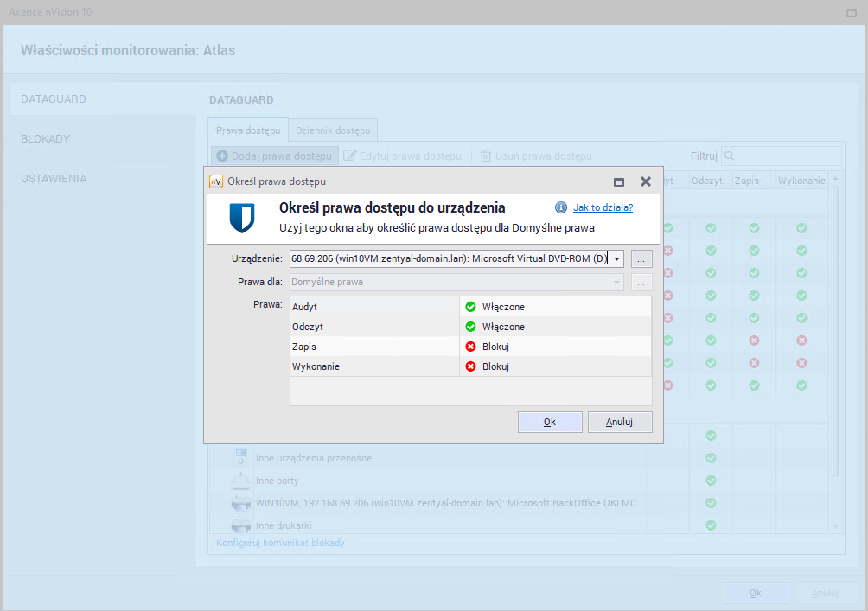Switch to the Dziennik dostępu tab
The height and width of the screenshot is (611, 868).
[x=333, y=130]
